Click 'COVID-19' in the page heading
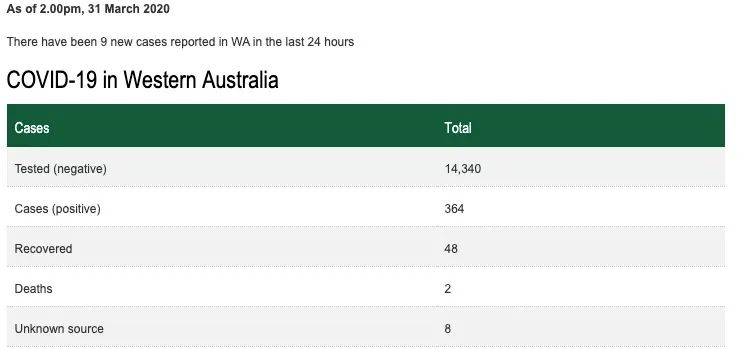Image resolution: width=750 pixels, height=364 pixels. click(52, 80)
